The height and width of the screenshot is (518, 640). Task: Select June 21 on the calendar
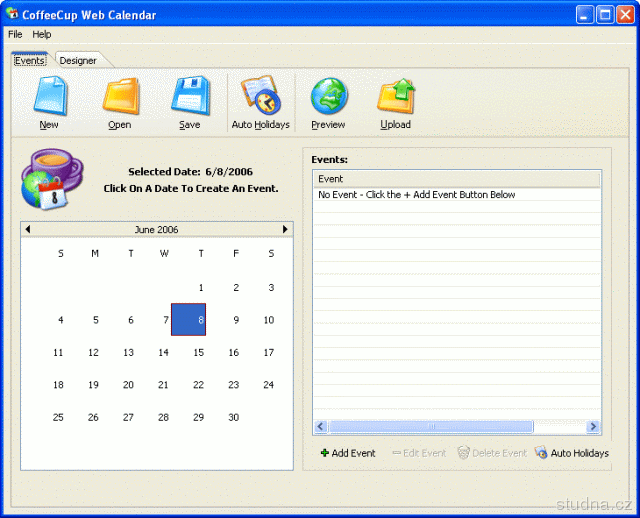point(163,385)
